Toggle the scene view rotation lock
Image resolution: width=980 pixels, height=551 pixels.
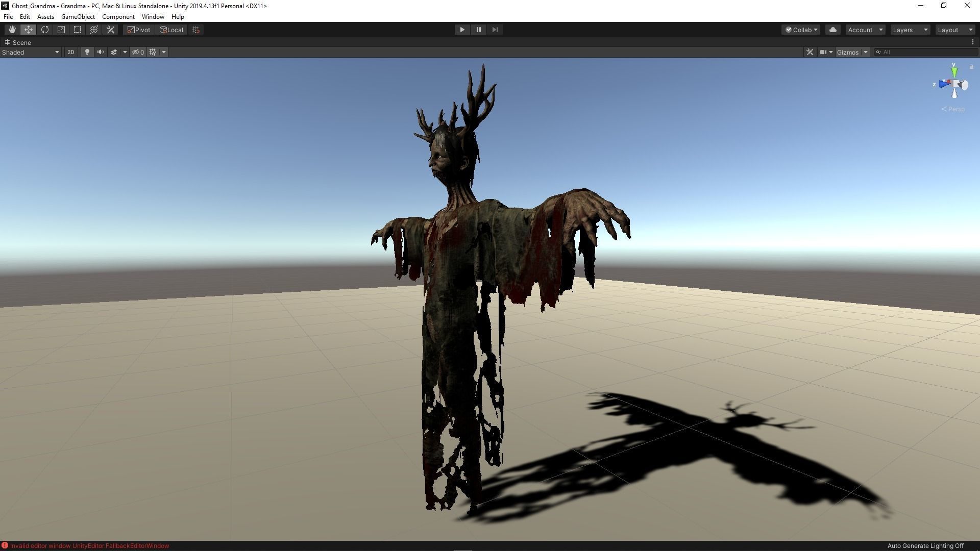click(971, 67)
